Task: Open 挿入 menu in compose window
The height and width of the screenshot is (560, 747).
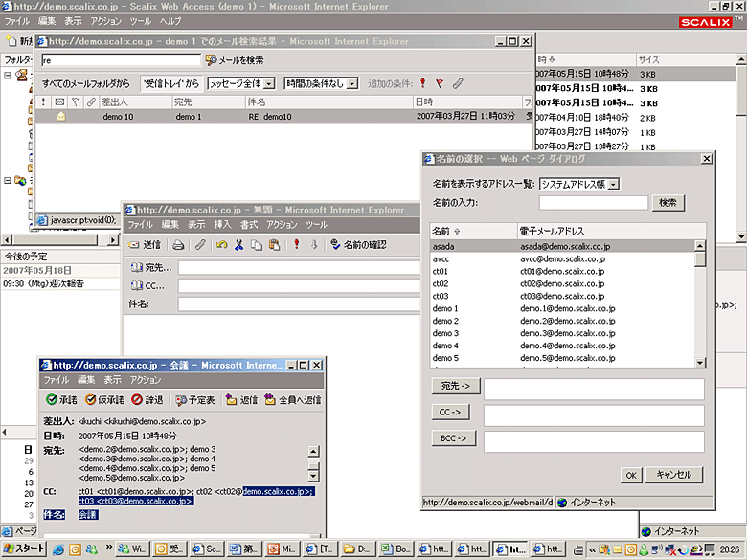Action: tap(222, 224)
